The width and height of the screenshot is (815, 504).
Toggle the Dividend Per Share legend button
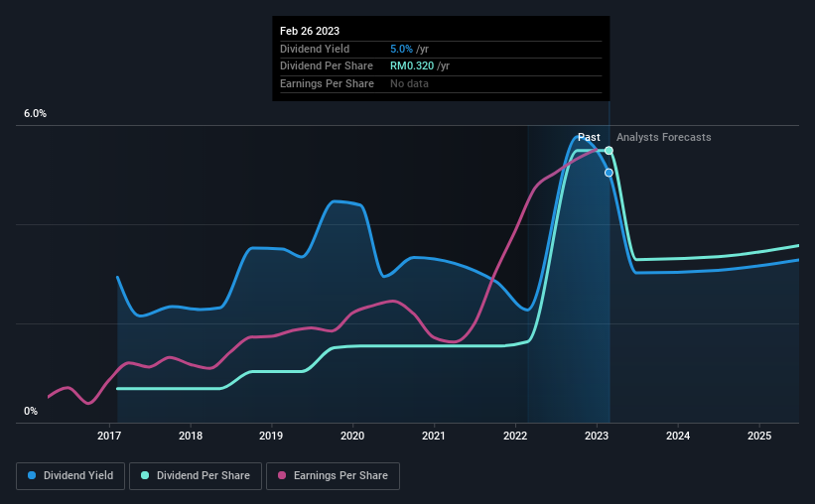196,476
